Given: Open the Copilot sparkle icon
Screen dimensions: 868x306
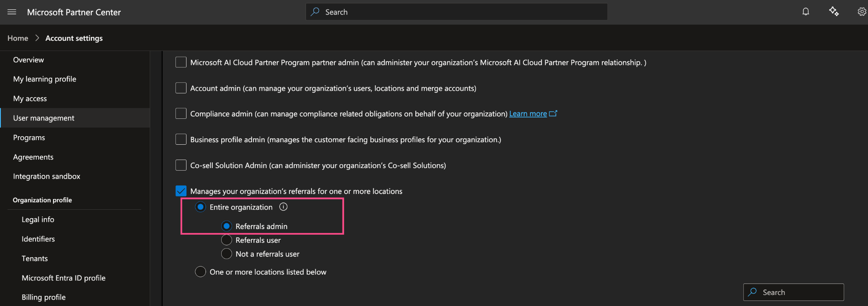Looking at the screenshot, I should [x=834, y=11].
